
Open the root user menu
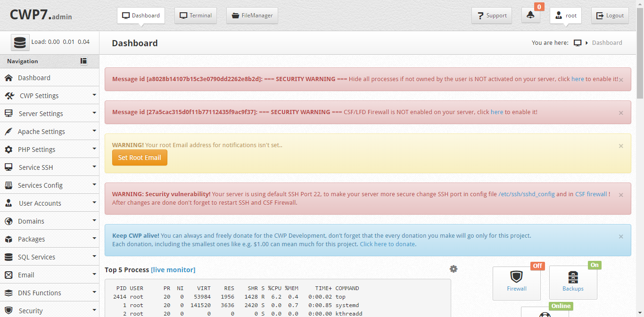click(x=566, y=16)
